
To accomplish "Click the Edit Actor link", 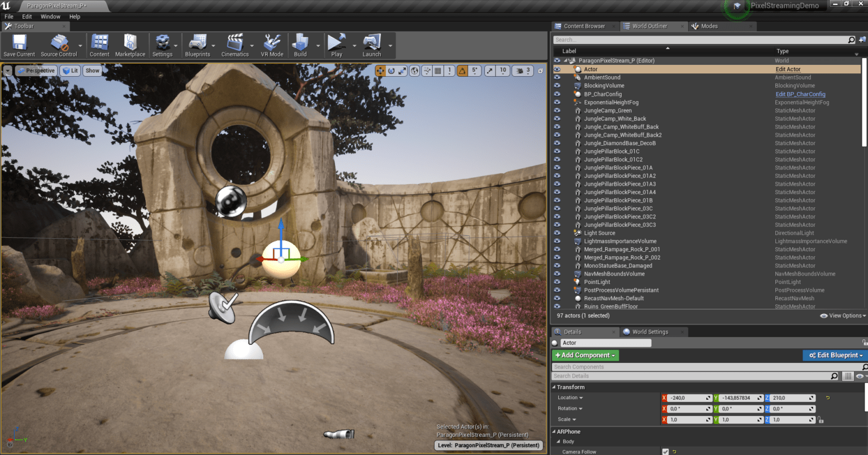I will pos(788,69).
